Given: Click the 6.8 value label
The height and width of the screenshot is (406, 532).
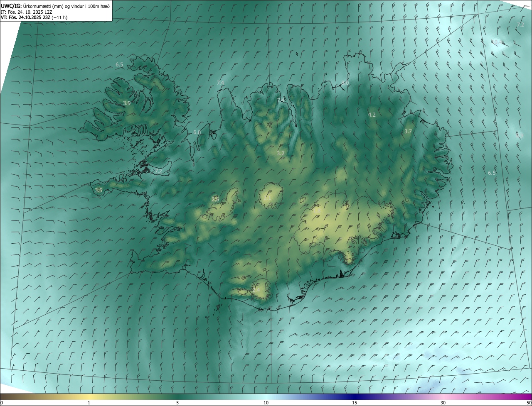Looking at the screenshot, I should click(197, 132).
